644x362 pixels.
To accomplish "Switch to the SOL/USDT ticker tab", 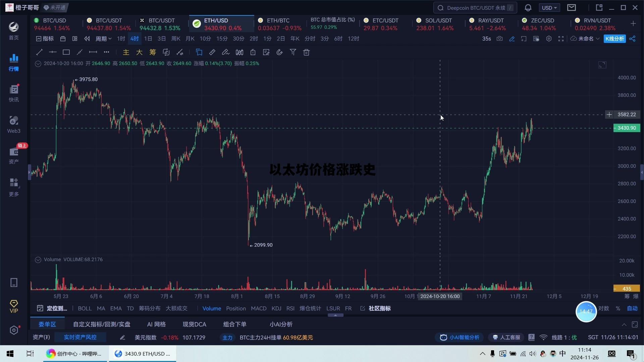I will [438, 24].
